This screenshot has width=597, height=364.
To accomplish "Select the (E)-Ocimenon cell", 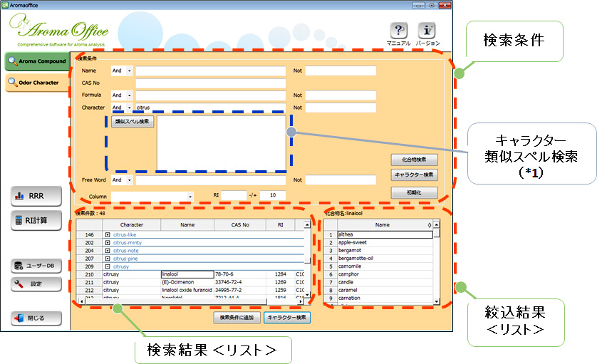I will [x=187, y=283].
